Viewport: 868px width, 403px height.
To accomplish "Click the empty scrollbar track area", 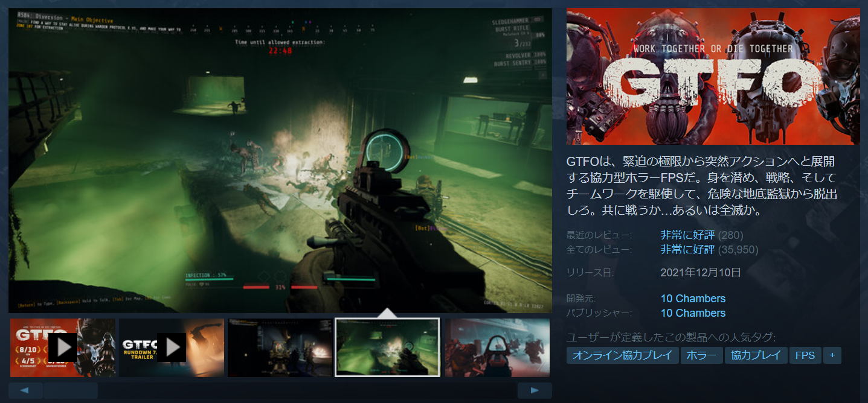I will point(302,390).
